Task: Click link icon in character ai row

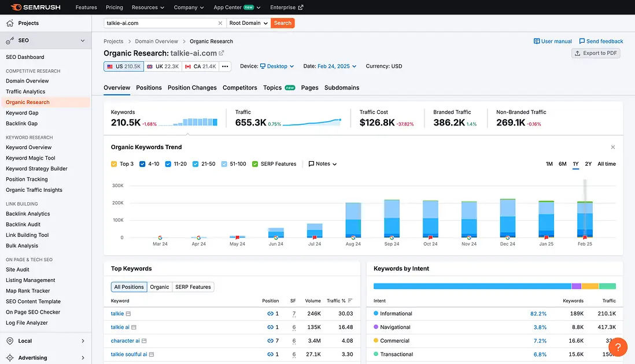Action: [270, 341]
